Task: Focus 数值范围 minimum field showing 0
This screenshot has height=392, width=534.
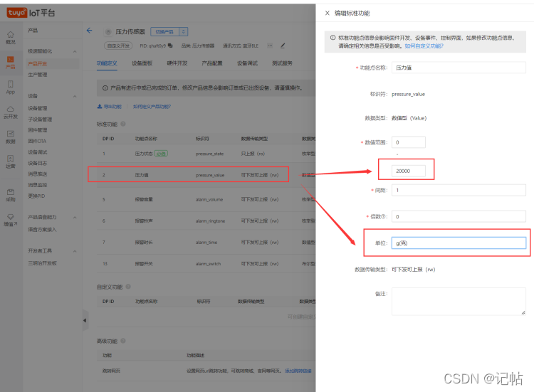Action: (409, 142)
